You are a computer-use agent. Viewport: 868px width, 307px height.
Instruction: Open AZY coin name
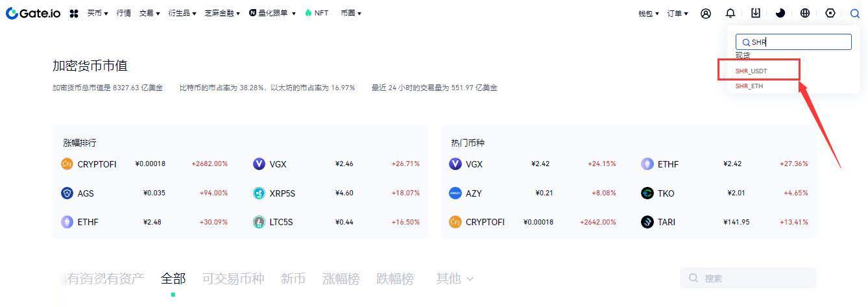(474, 193)
